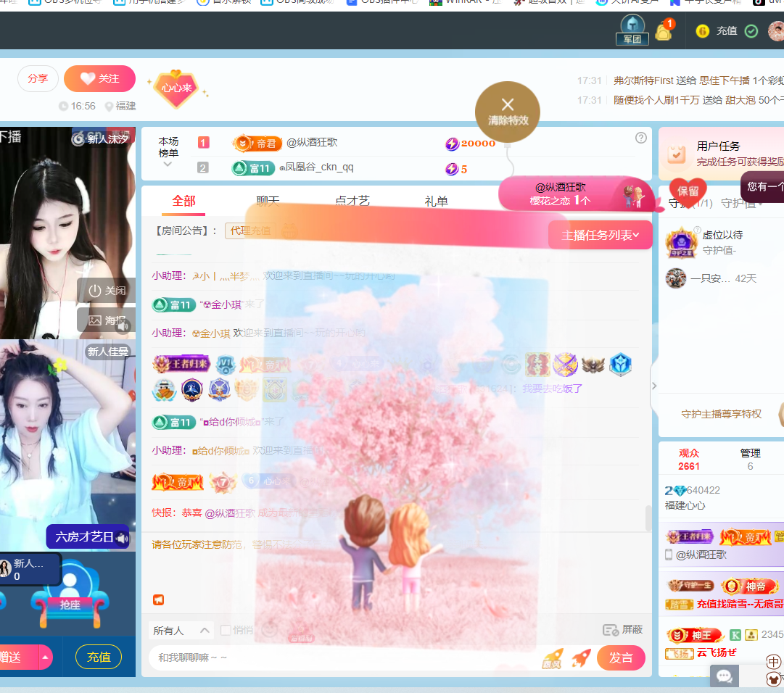The height and width of the screenshot is (693, 784).
Task: Click the yellow-outlined 充值 button at bottom
Action: pyautogui.click(x=99, y=657)
